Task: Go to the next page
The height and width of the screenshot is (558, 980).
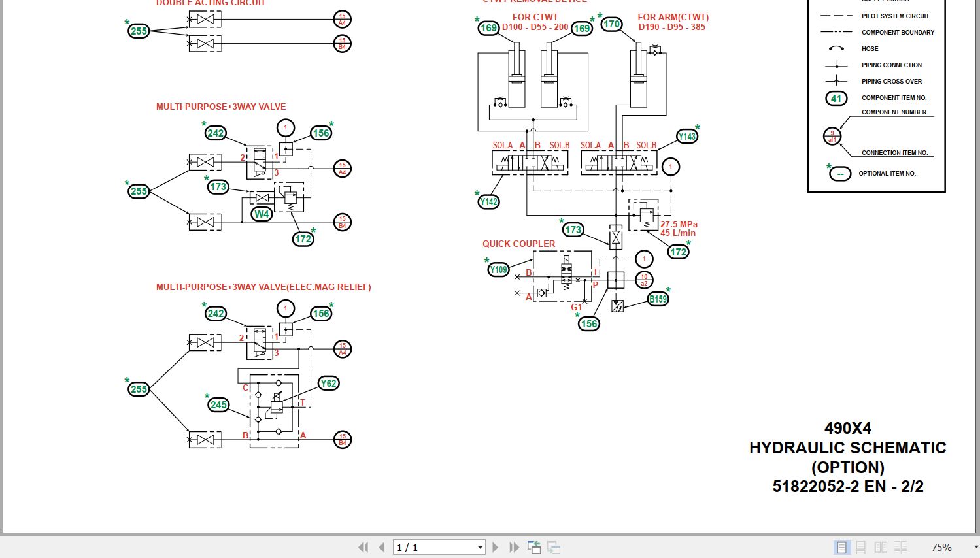Action: pos(495,548)
